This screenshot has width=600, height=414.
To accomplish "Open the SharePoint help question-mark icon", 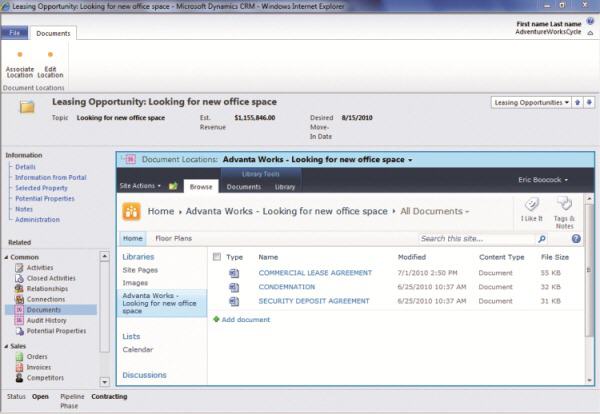I will click(576, 239).
